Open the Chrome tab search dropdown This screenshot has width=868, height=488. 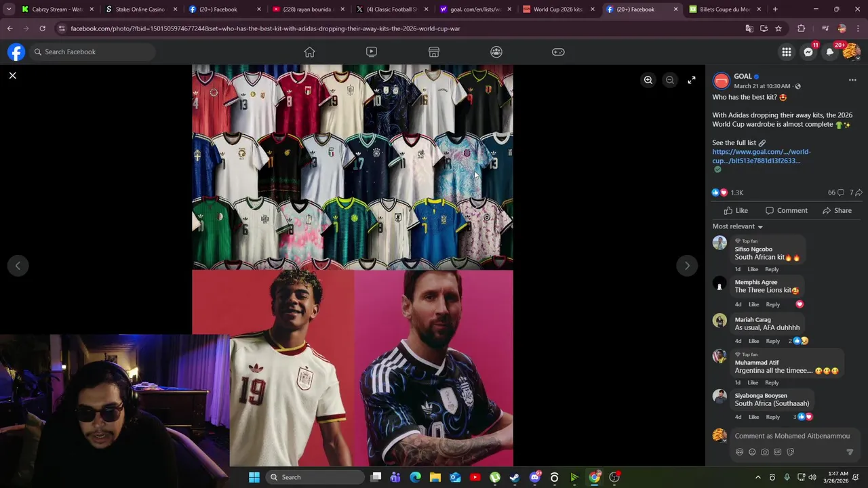click(x=9, y=9)
